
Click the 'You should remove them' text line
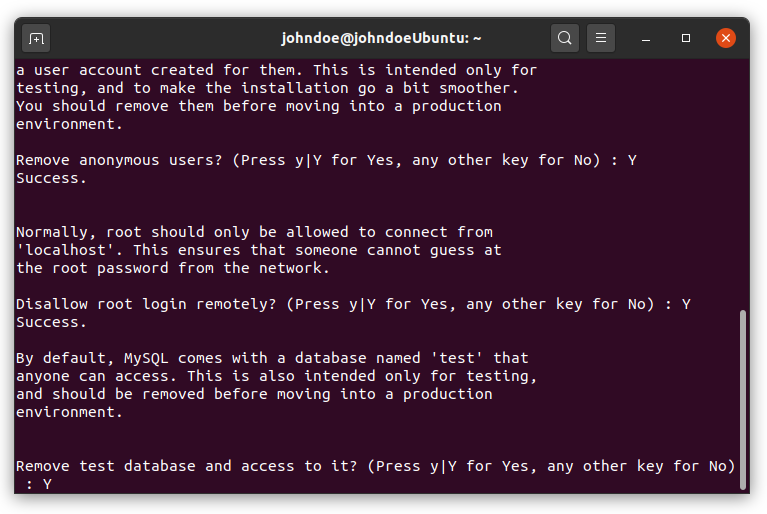259,106
